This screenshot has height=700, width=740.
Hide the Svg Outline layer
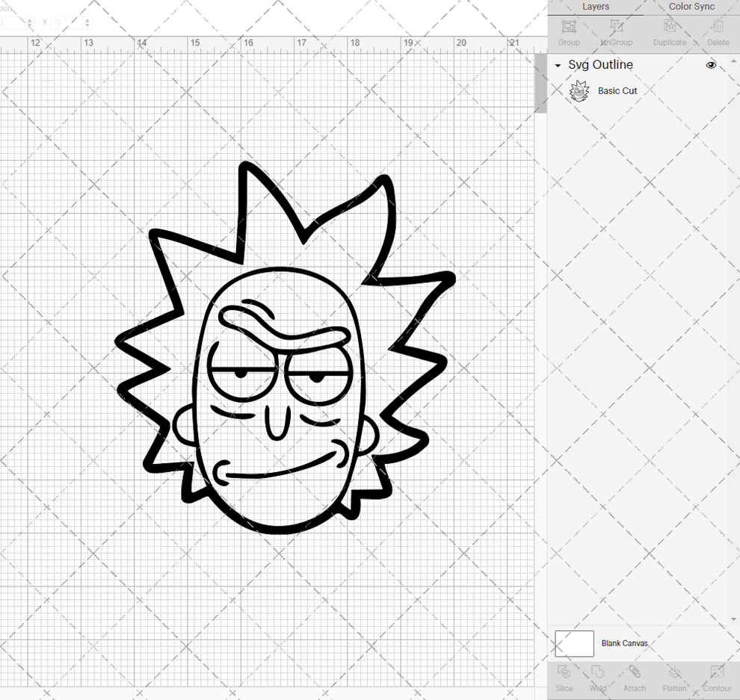coord(711,65)
